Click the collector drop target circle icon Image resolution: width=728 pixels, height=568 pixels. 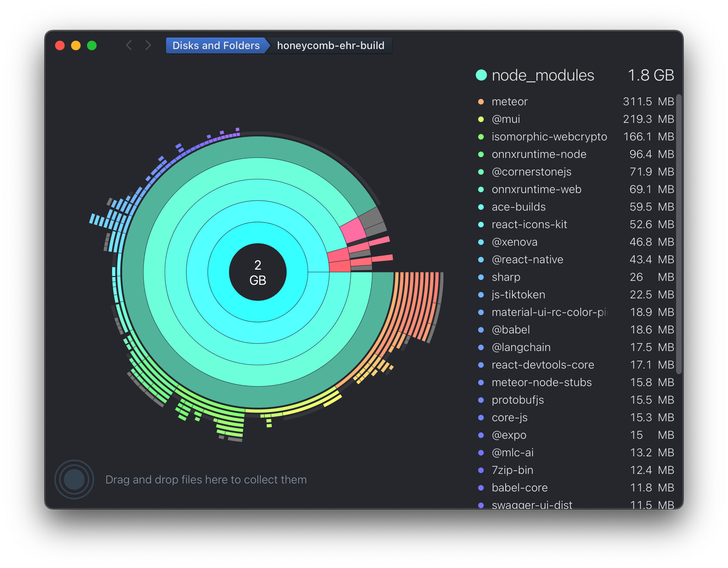[74, 479]
